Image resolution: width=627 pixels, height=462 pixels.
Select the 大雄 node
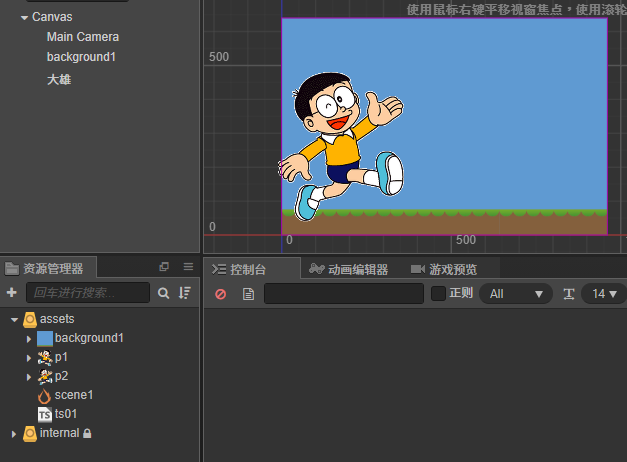coord(59,80)
